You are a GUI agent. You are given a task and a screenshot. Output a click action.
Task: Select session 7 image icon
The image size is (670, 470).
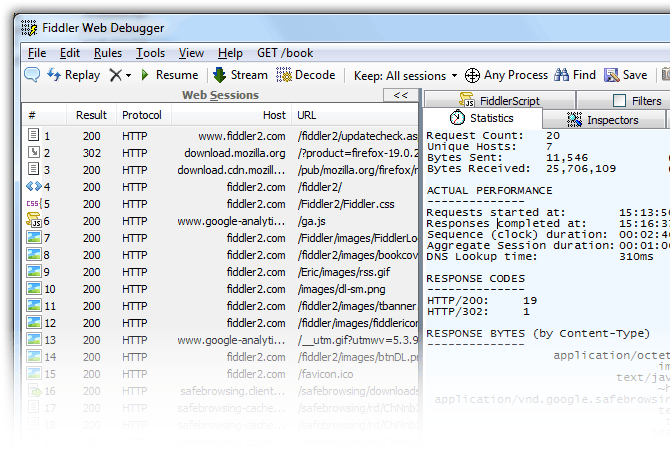(x=34, y=237)
